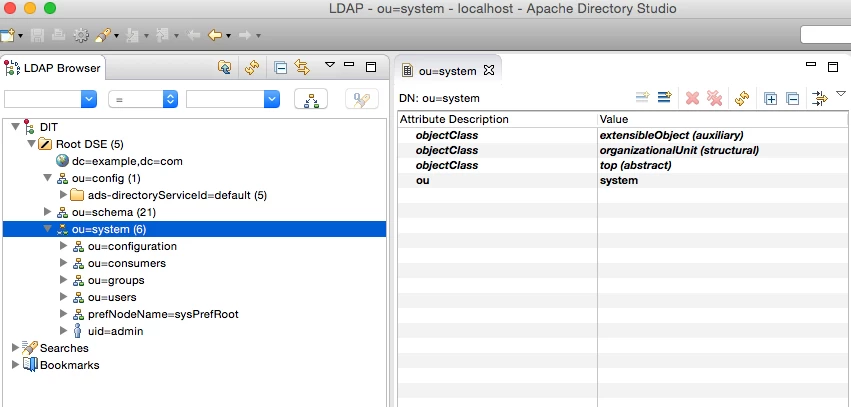Click the New Value icon in entry editor
Screen dimensions: 851x407
643,98
